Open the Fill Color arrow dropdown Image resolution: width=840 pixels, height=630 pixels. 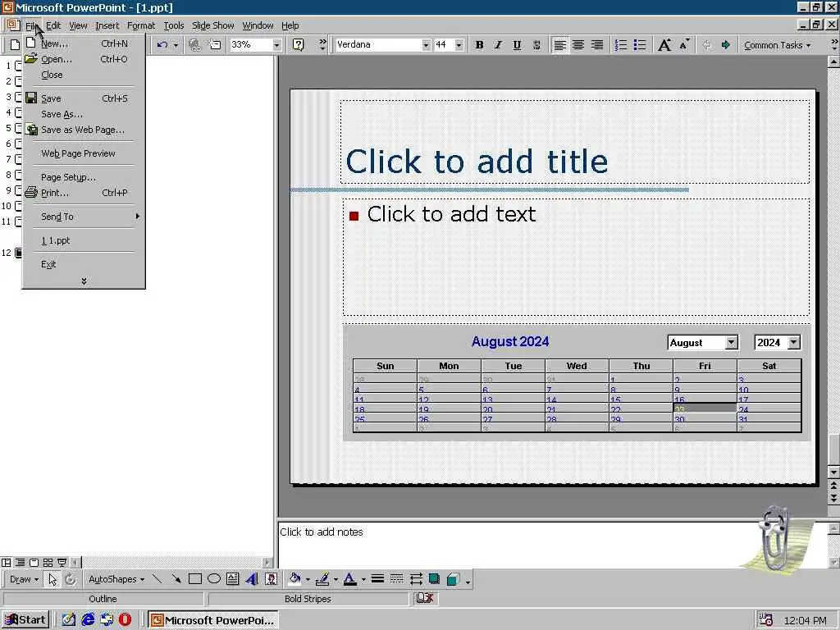[308, 580]
